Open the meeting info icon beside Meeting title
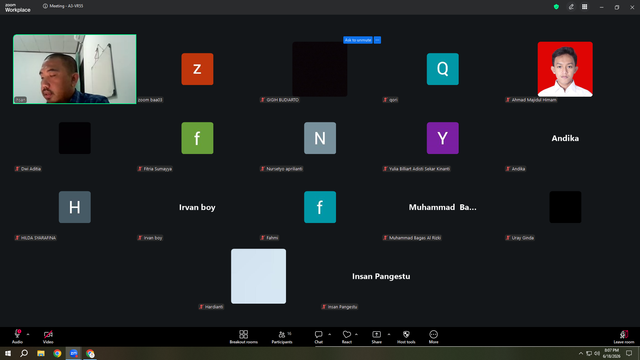 coord(45,6)
